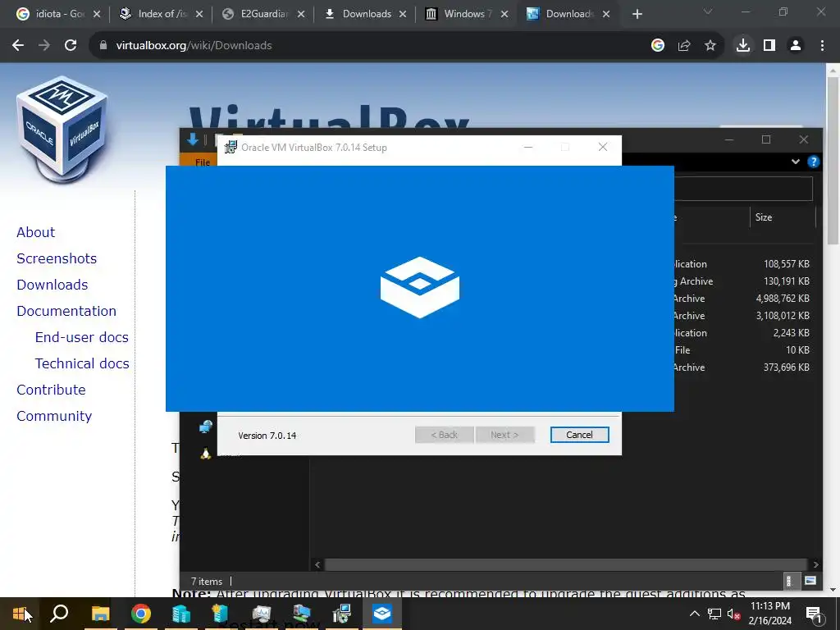840x630 pixels.
Task: Switch File Explorer to details view
Action: [788, 581]
